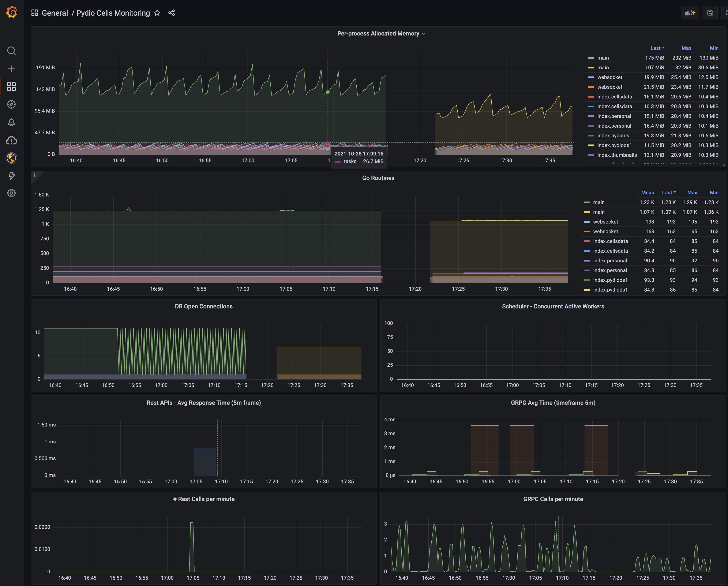Open the Grafana home logo
728x586 pixels.
[x=11, y=12]
